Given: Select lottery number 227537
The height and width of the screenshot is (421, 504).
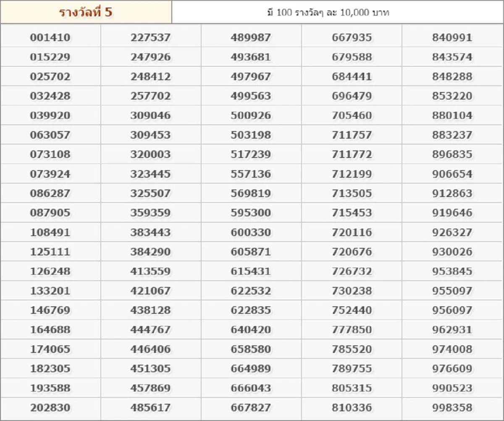Looking at the screenshot, I should [151, 37].
